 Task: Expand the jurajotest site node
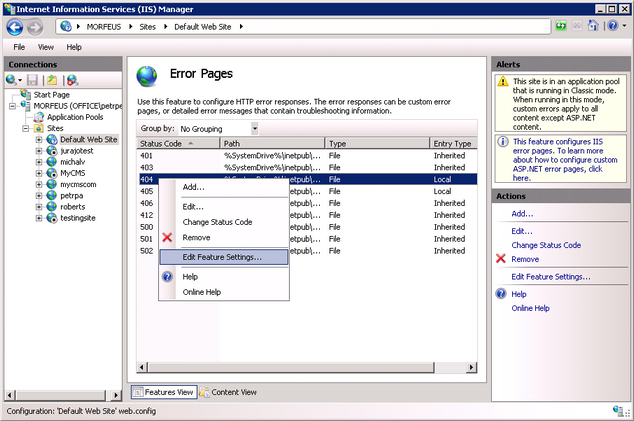coord(39,151)
